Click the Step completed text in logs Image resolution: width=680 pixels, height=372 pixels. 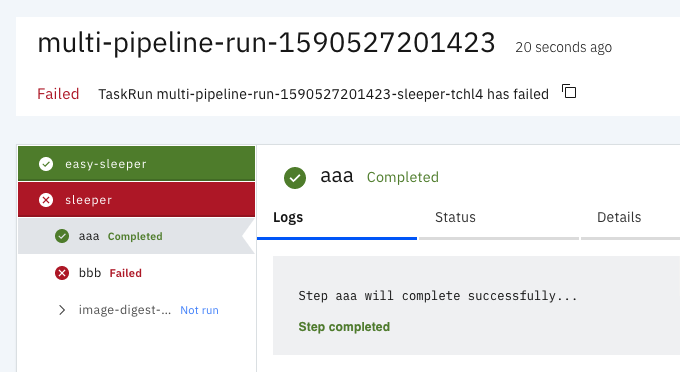click(344, 327)
